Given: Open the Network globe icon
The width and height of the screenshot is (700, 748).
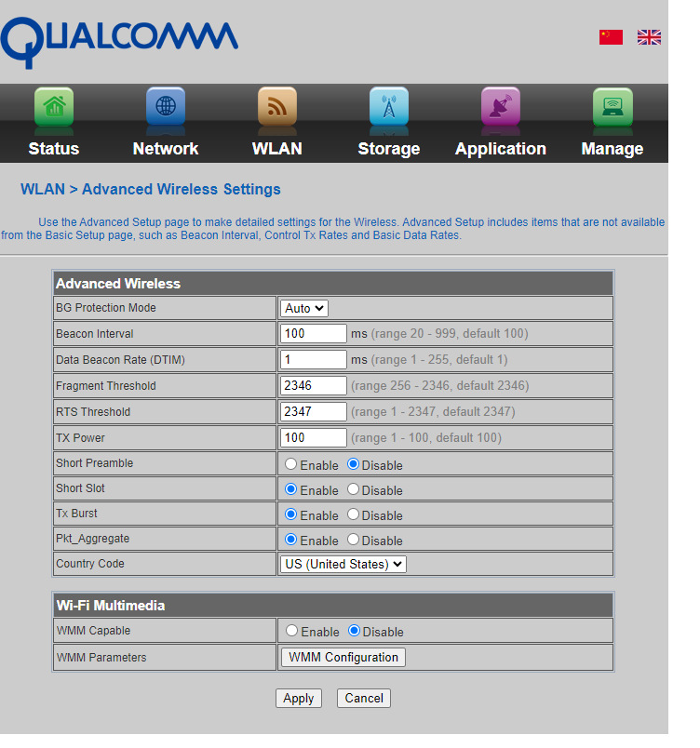Looking at the screenshot, I should tap(166, 107).
